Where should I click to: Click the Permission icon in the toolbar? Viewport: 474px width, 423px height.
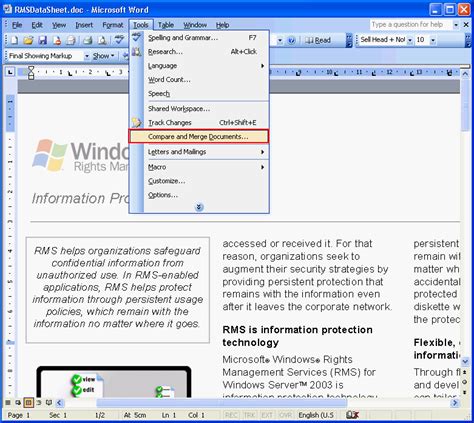tap(57, 40)
